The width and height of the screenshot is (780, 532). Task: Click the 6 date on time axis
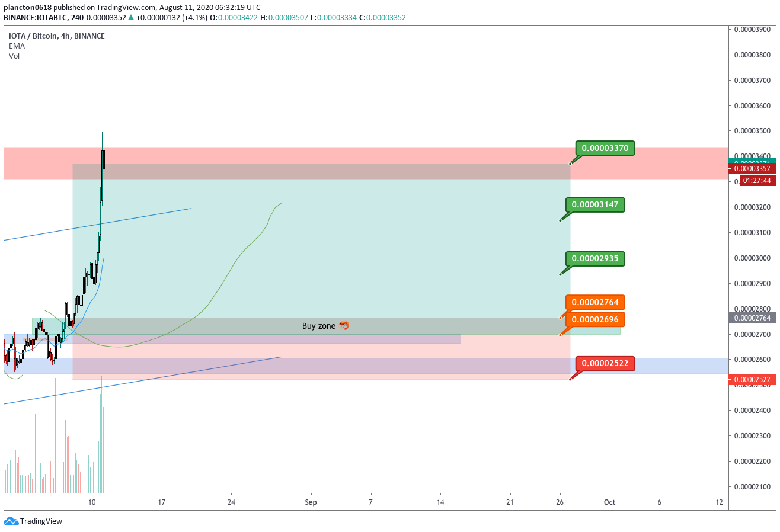pyautogui.click(x=659, y=502)
